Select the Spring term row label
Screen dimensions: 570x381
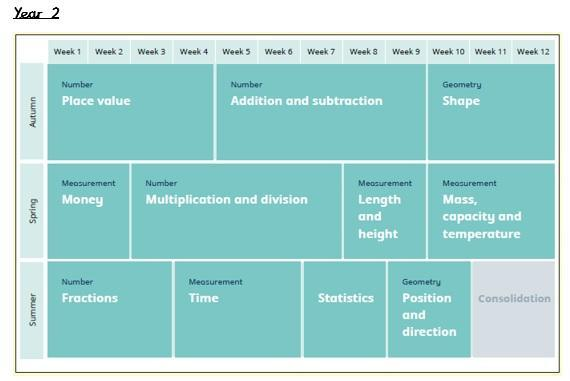point(32,211)
